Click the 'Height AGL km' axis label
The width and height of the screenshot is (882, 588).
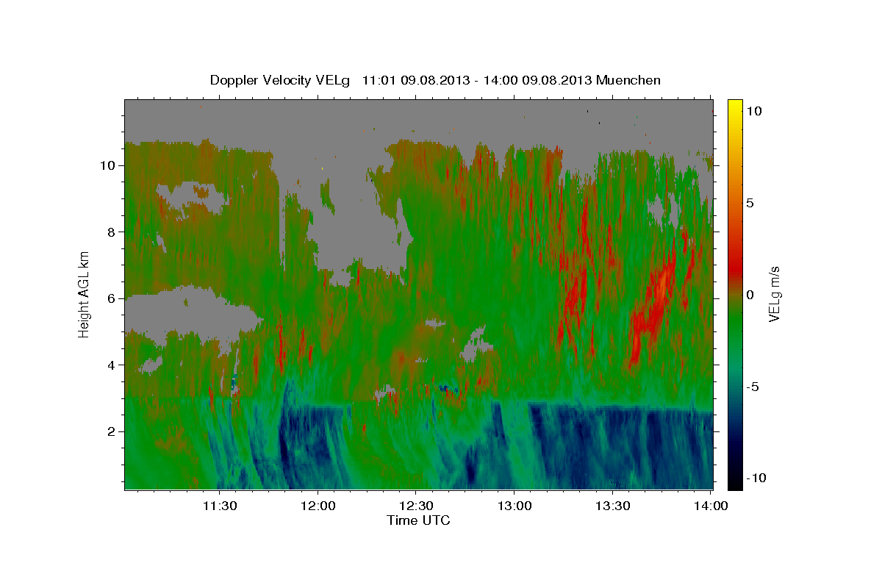85,293
